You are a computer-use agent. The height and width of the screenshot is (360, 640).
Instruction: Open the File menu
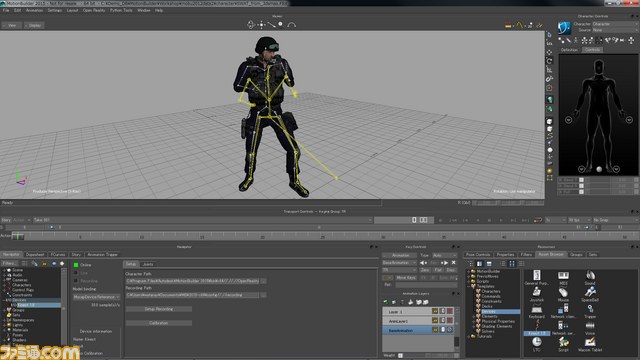pyautogui.click(x=6, y=10)
